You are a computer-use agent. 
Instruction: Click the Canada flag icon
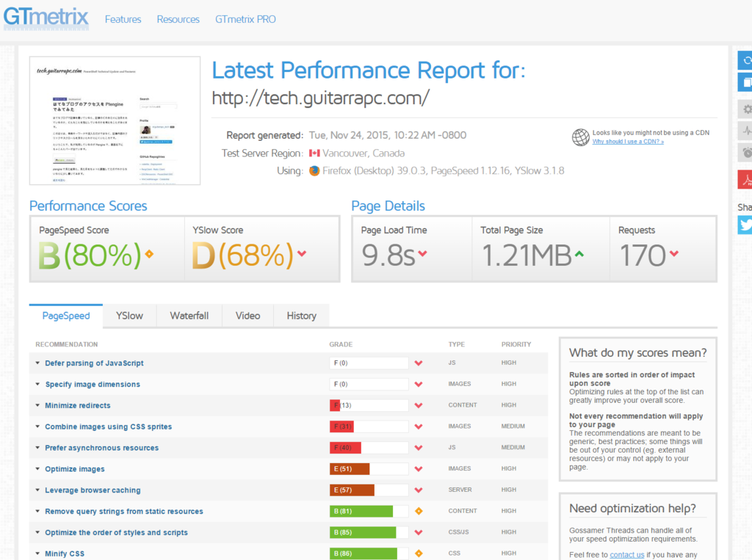tap(314, 153)
